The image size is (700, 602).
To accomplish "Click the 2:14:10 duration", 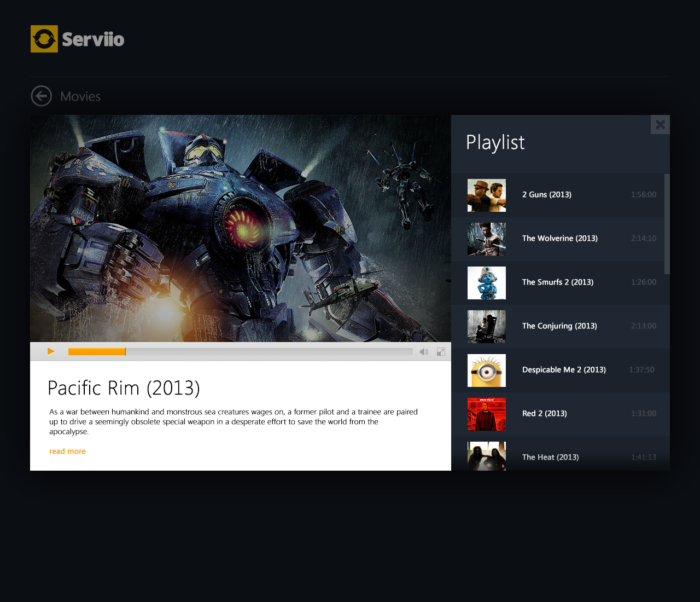I will point(644,239).
